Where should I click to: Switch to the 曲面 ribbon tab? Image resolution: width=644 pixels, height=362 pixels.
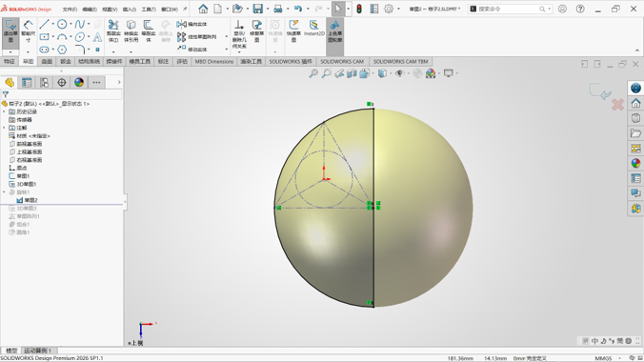(x=47, y=61)
